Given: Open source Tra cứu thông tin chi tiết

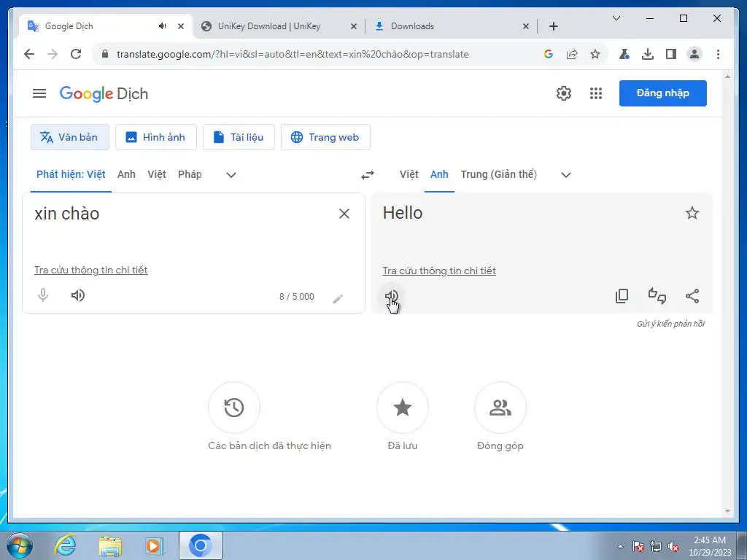Looking at the screenshot, I should click(x=91, y=270).
